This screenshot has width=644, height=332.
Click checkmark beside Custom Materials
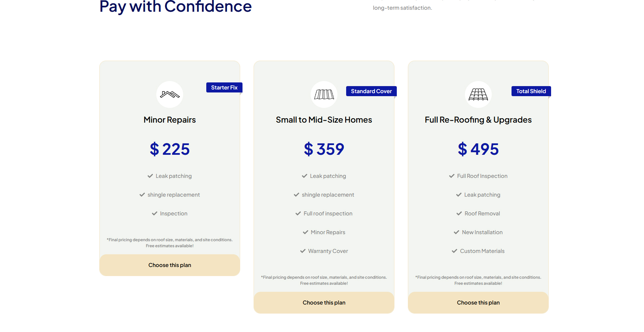[454, 251]
